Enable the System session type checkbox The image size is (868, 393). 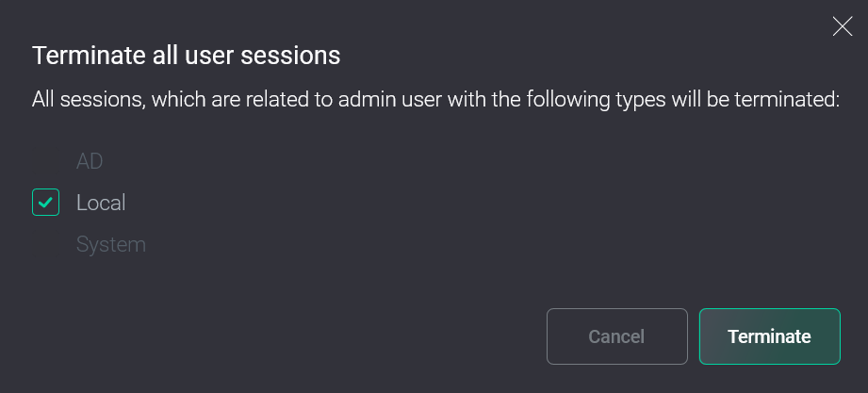[x=45, y=245]
